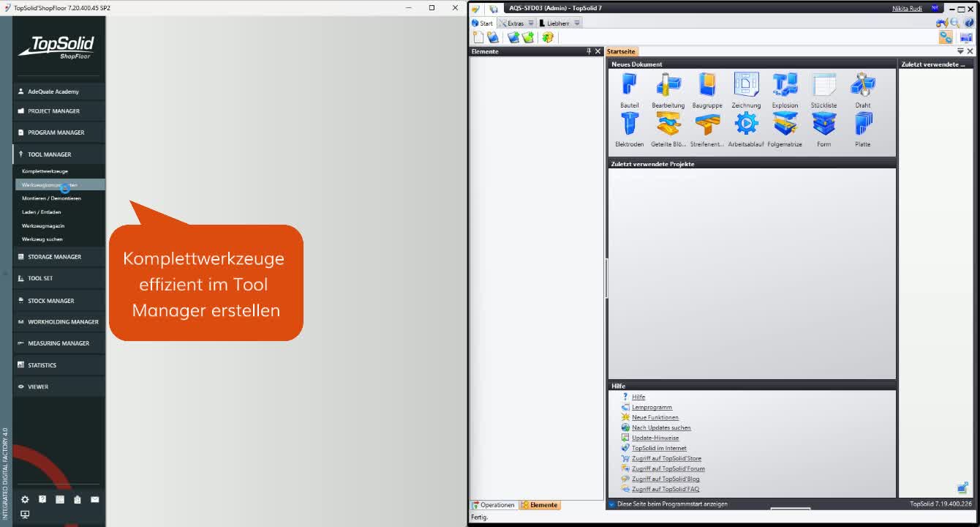Toggle 'Diese Seite beim Programmstart anzeigen' checkbox
This screenshot has height=527, width=980.
click(x=612, y=504)
